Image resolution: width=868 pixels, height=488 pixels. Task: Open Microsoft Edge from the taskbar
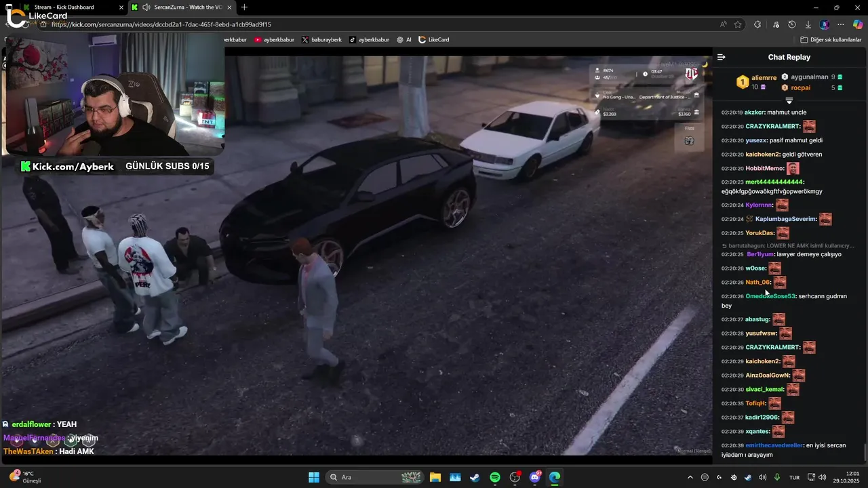555,477
